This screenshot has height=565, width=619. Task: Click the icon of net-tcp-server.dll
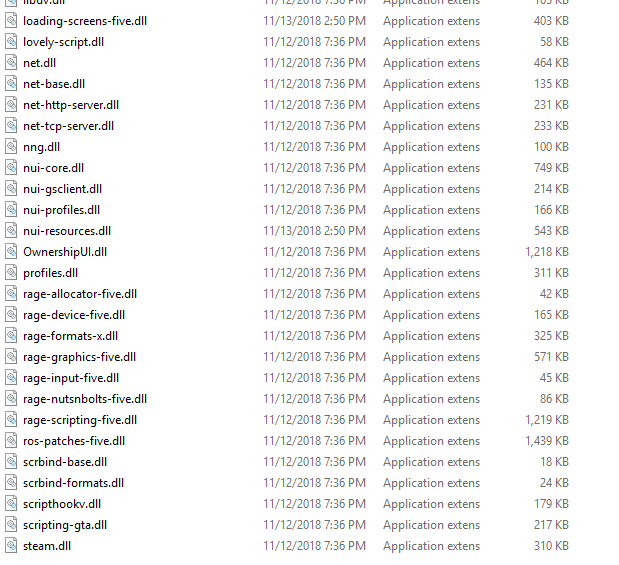pyautogui.click(x=11, y=126)
